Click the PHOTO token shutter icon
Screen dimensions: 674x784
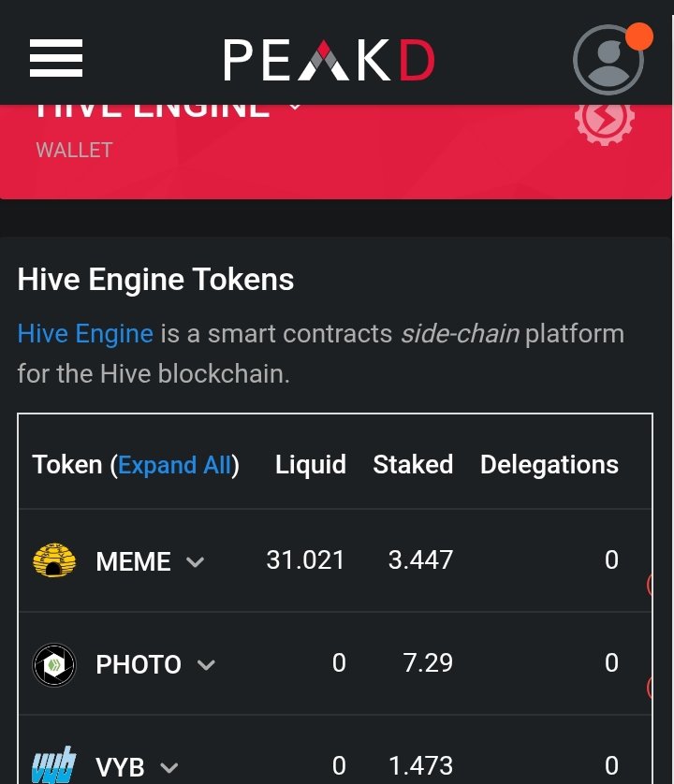(54, 664)
